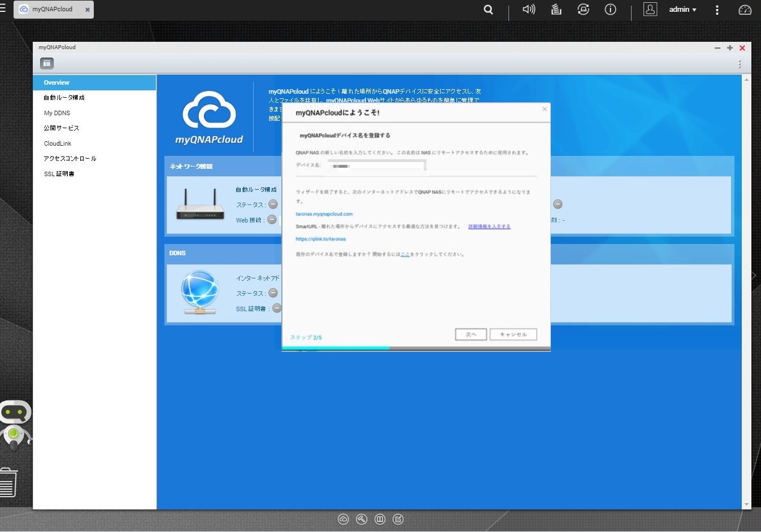Screen dimensions: 761x532
Task: Open the dashboard gauge icon
Action: tap(745, 10)
